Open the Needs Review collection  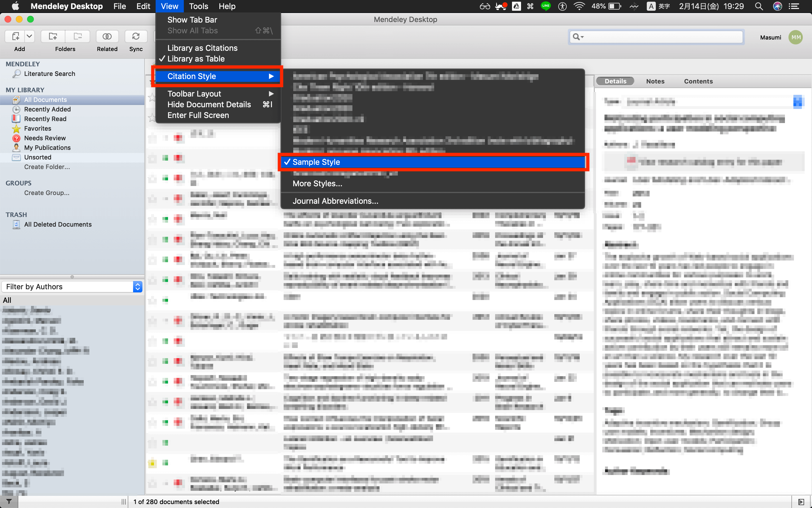[45, 138]
